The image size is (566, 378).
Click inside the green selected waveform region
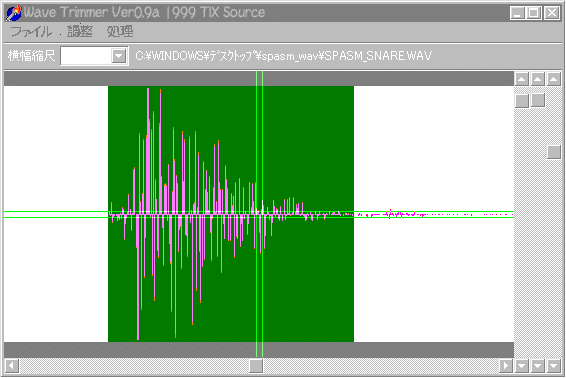click(231, 214)
